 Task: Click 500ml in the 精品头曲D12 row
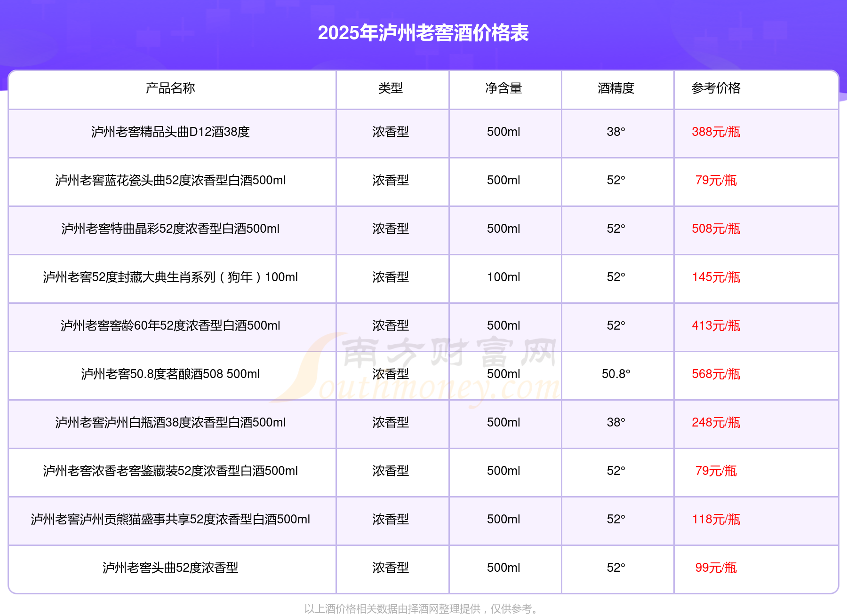click(x=503, y=132)
